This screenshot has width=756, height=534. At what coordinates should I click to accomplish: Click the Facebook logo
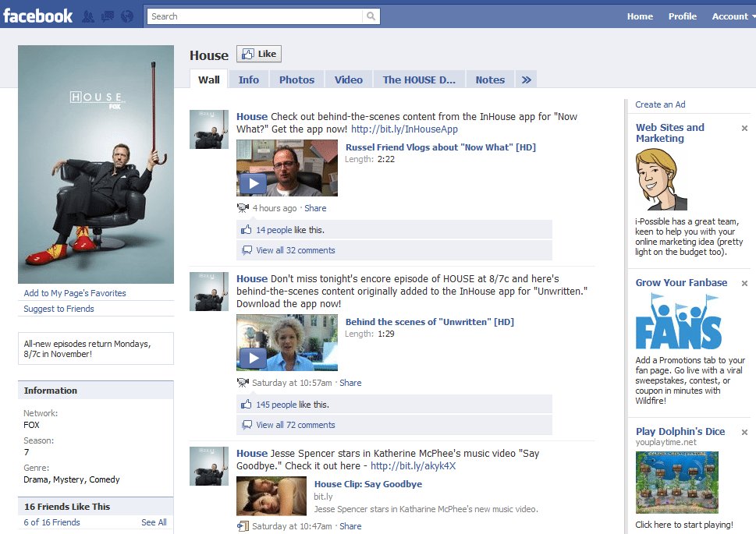coord(37,16)
